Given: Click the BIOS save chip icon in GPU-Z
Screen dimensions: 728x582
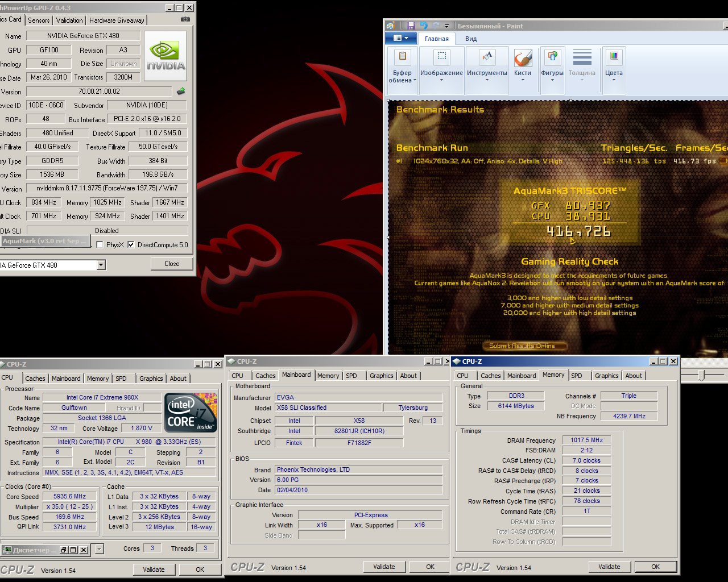Looking at the screenshot, I should 181,91.
